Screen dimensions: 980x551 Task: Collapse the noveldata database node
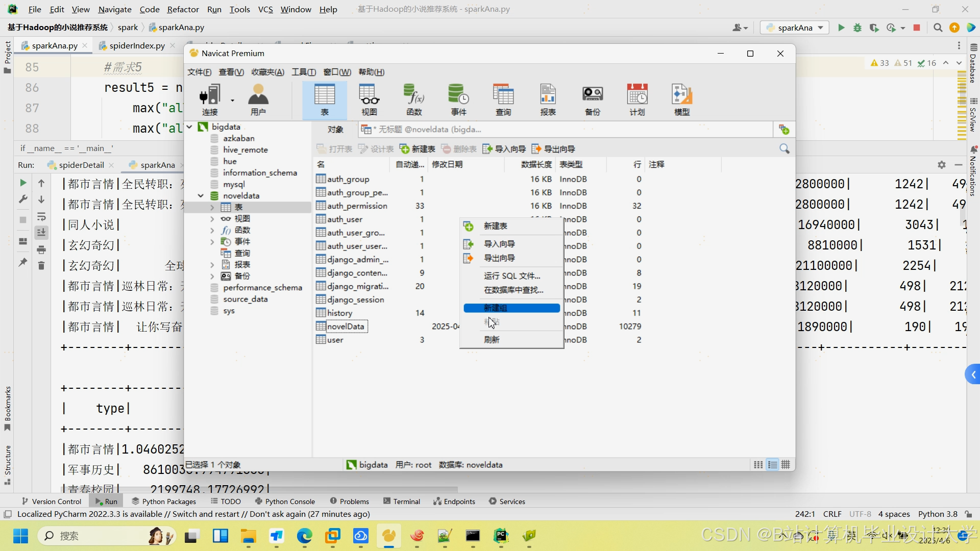201,195
